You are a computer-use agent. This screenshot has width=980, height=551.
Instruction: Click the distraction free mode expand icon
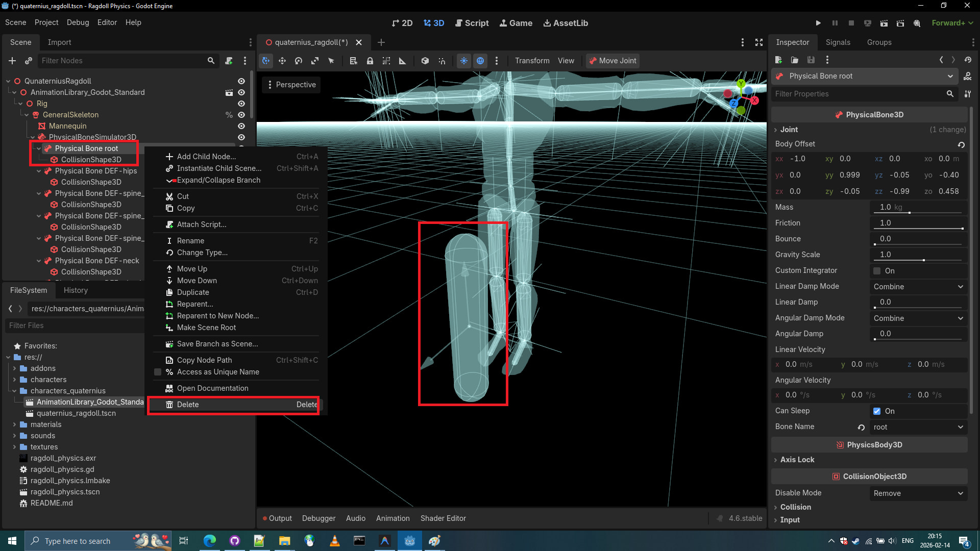pyautogui.click(x=759, y=42)
